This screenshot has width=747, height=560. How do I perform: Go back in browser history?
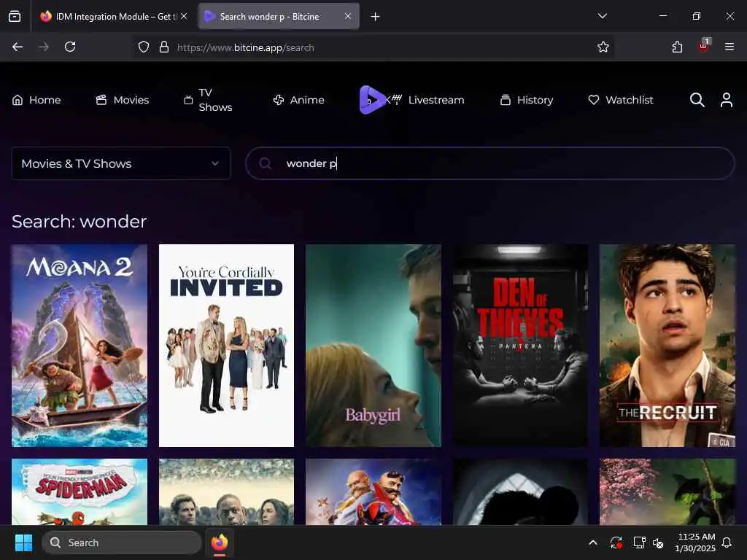tap(18, 47)
